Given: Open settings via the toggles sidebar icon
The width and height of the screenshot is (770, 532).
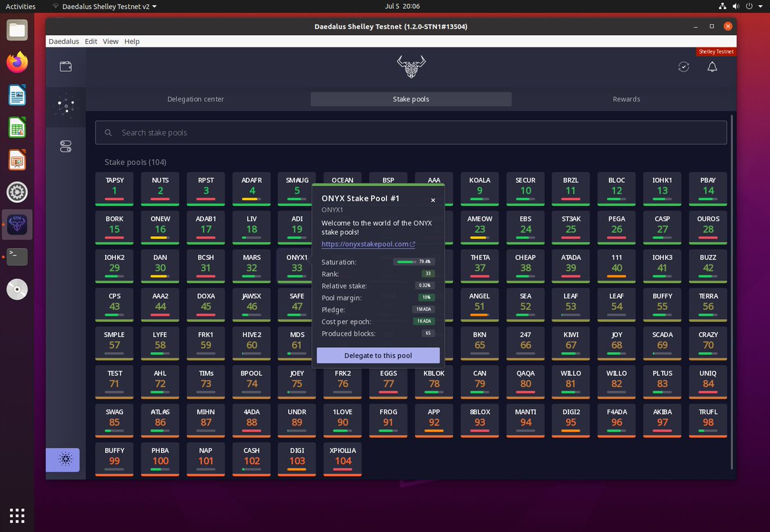Looking at the screenshot, I should tap(65, 146).
